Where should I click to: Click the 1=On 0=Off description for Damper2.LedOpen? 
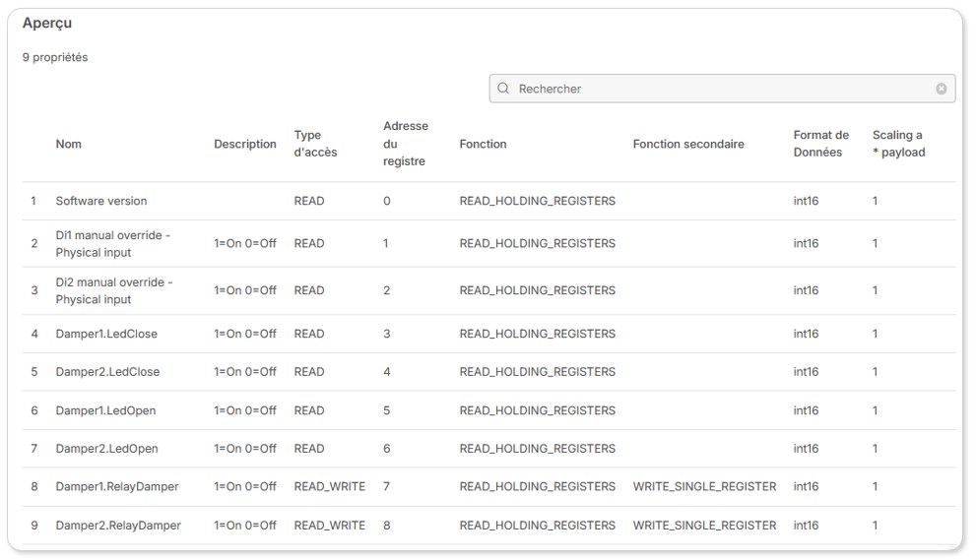(245, 449)
